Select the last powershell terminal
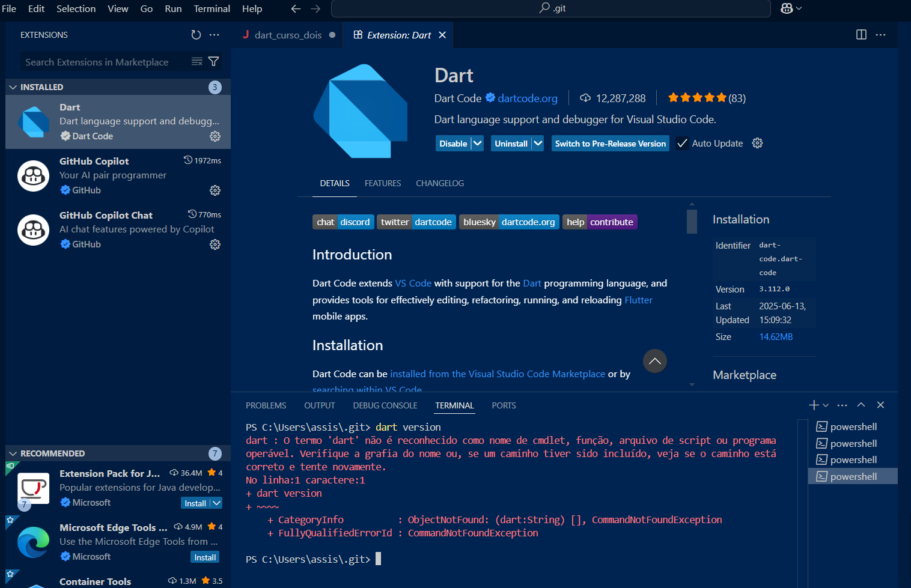The image size is (911, 588). (x=853, y=476)
